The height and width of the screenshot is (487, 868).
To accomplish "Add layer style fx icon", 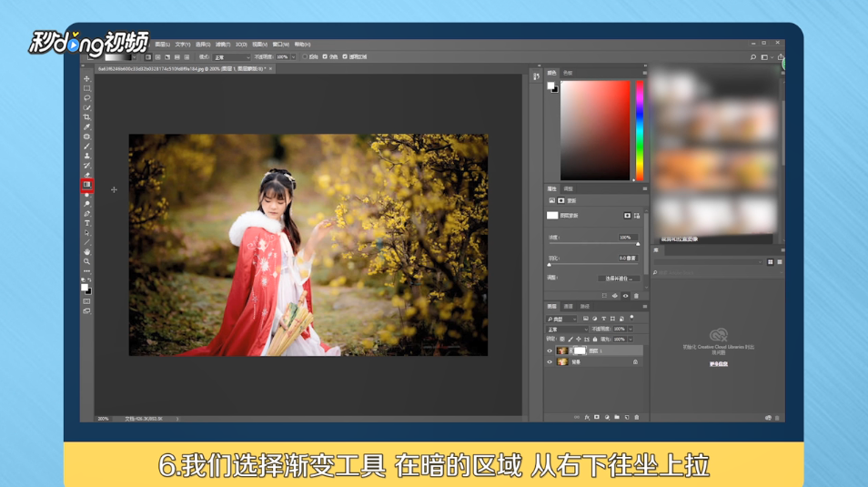I will (x=587, y=417).
